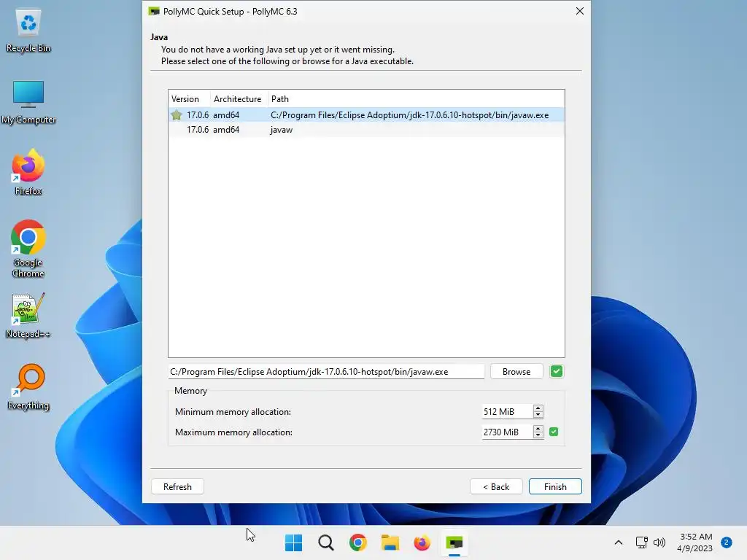This screenshot has height=560, width=747.
Task: Click PollyMC icon in title bar
Action: pos(154,11)
